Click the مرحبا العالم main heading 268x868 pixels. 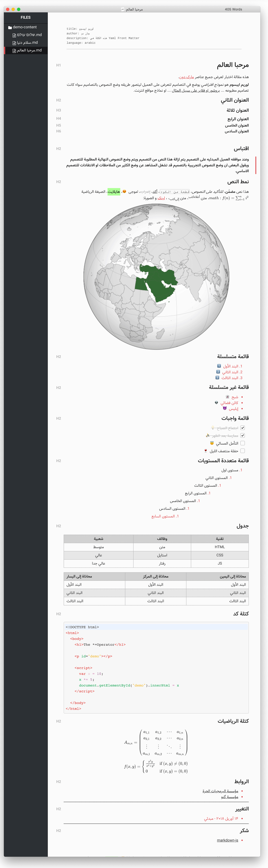tap(233, 65)
